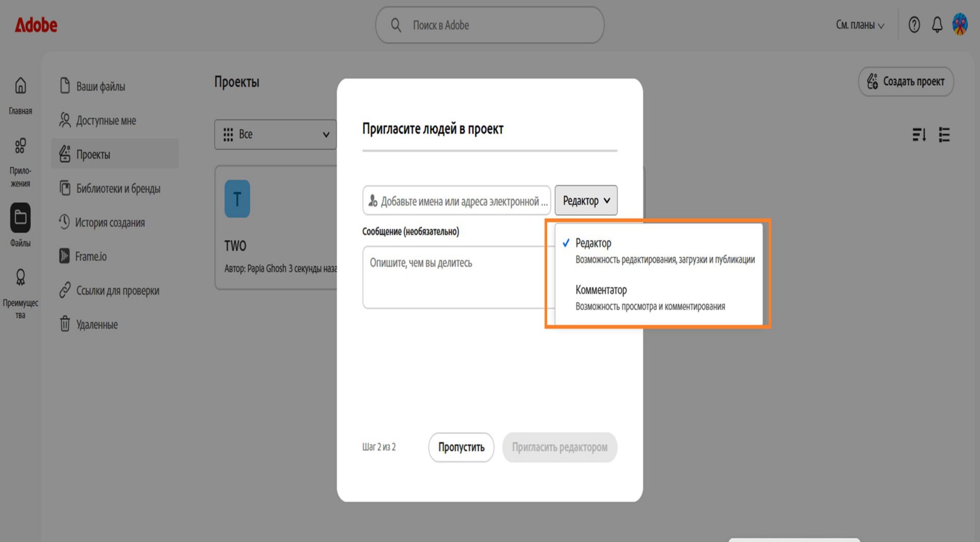Open the sort order icon
Image resolution: width=980 pixels, height=542 pixels.
[919, 135]
